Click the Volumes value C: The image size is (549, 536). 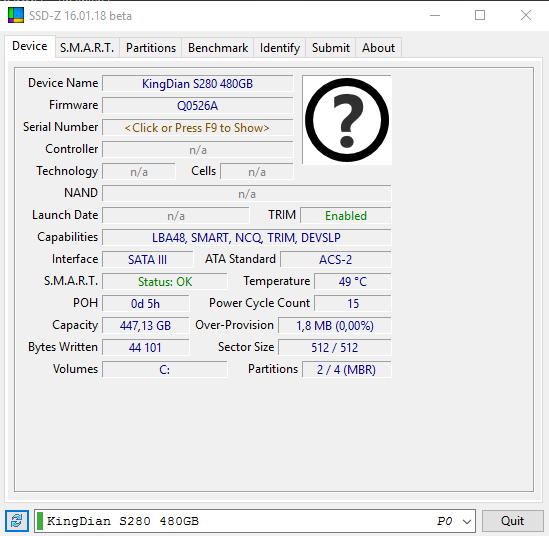[165, 370]
